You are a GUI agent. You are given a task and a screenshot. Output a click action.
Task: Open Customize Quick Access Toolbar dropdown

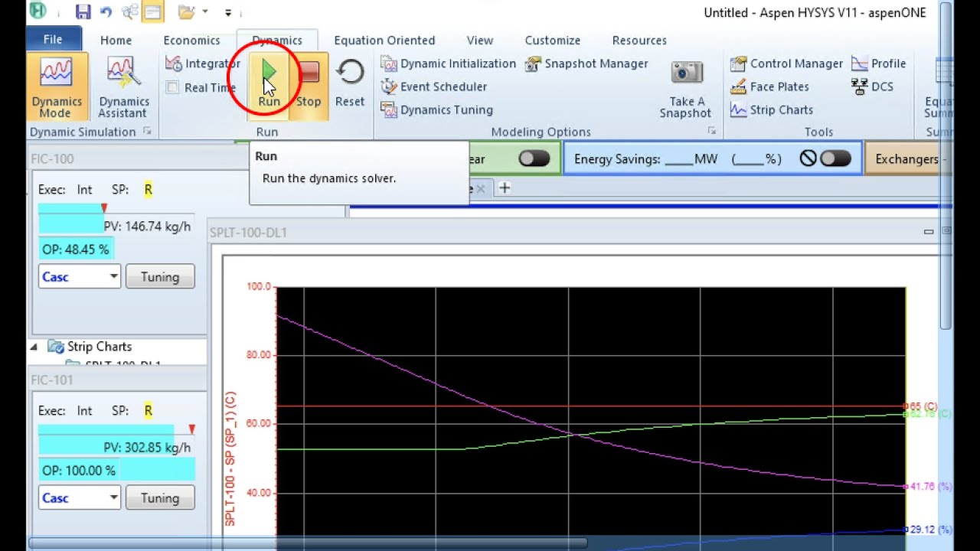point(228,12)
